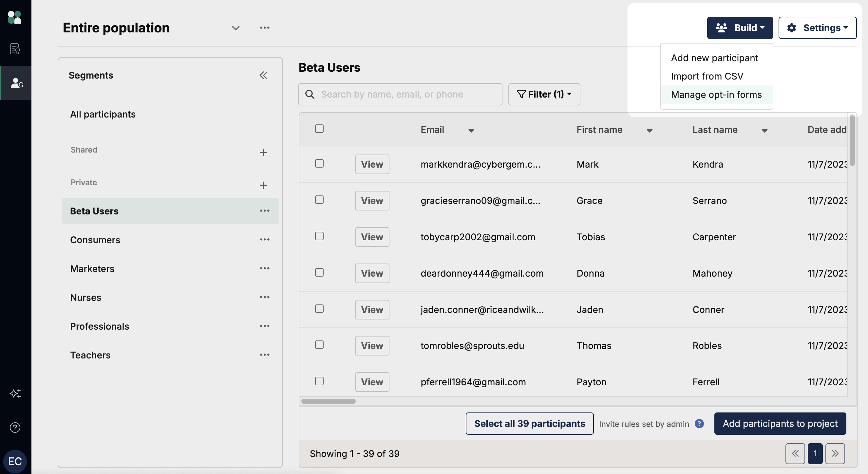This screenshot has height=474, width=868.
Task: Collapse the Segments panel with double chevron
Action: click(x=263, y=75)
